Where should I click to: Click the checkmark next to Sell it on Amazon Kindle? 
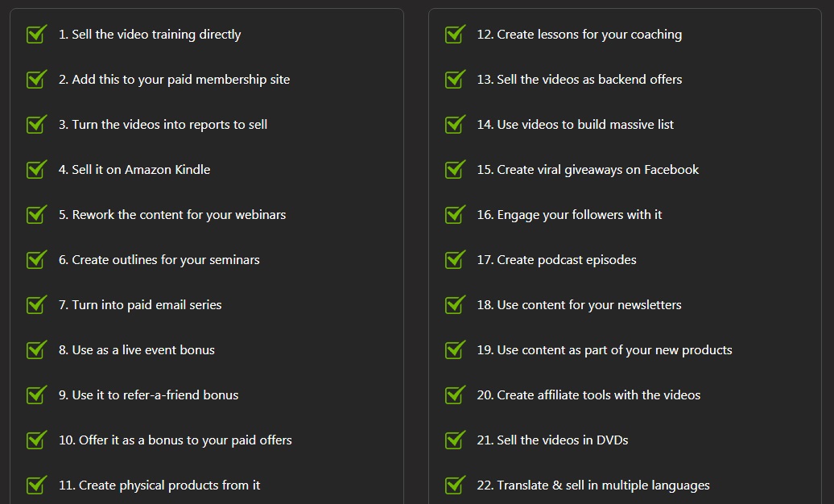(x=36, y=170)
